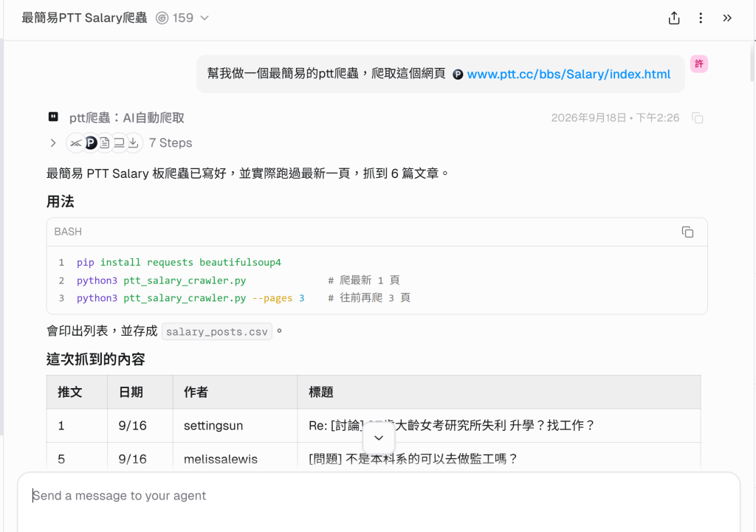
Task: Click the page scrollbar thumb at right edge
Action: tap(752, 61)
